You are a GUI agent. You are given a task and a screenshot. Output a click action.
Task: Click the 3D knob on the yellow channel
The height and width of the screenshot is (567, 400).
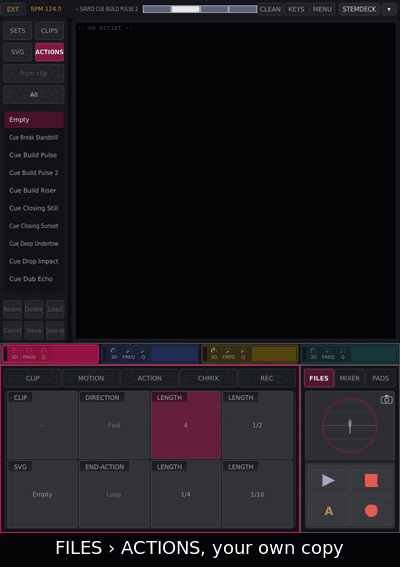[x=214, y=350]
